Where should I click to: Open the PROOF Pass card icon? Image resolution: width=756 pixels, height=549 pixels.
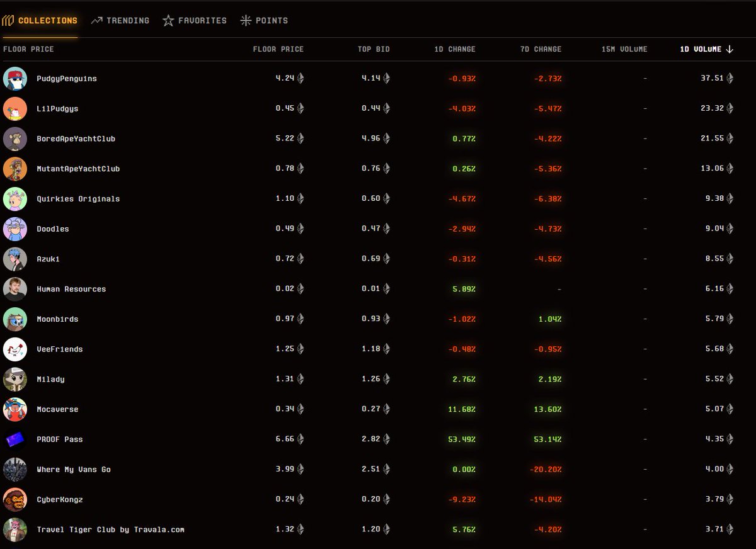coord(15,439)
